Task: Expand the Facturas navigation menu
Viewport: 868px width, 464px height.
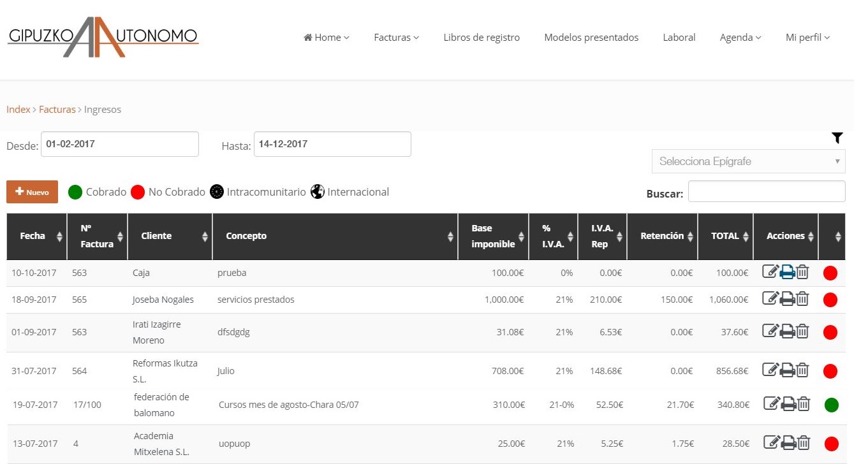Action: click(396, 38)
